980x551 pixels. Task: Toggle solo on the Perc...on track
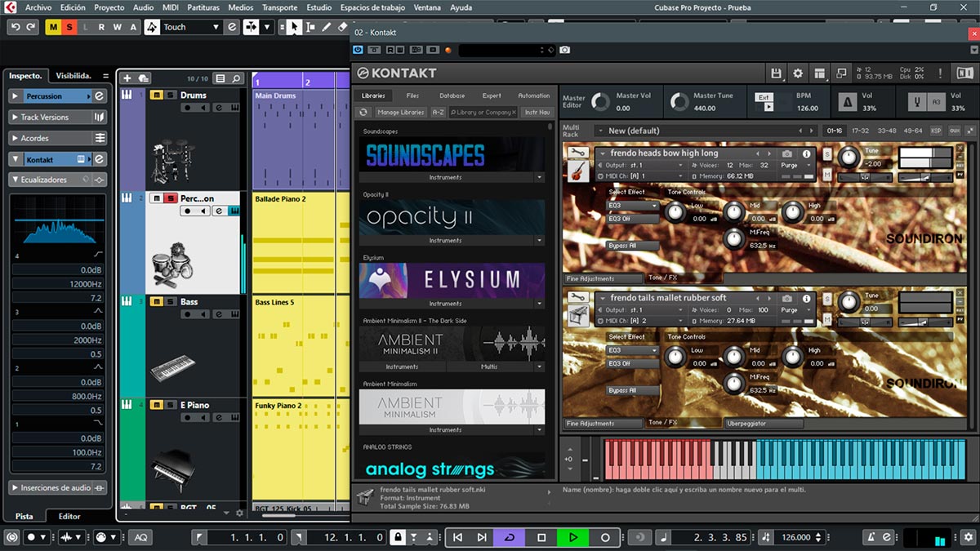170,198
